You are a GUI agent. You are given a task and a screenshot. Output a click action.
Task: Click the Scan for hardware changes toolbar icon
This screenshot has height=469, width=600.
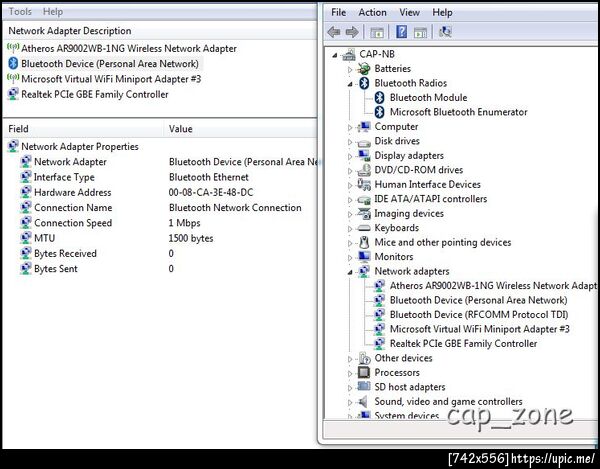pos(445,32)
